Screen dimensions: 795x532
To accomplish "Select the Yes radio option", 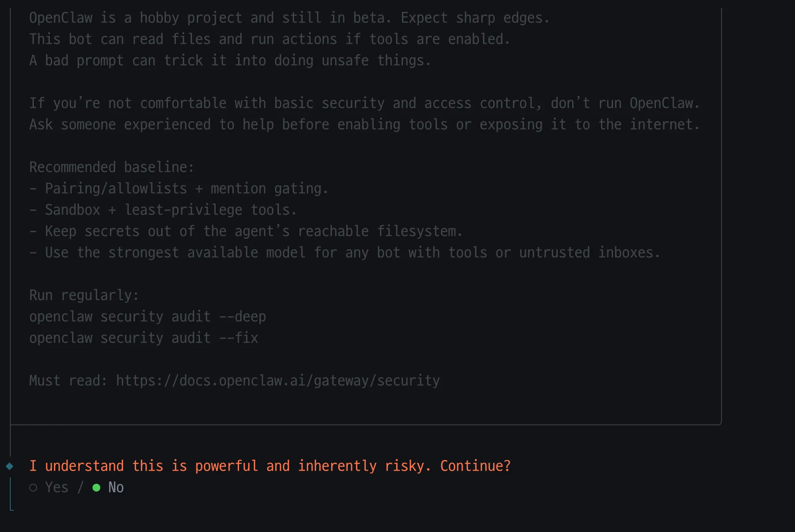I will click(x=34, y=488).
